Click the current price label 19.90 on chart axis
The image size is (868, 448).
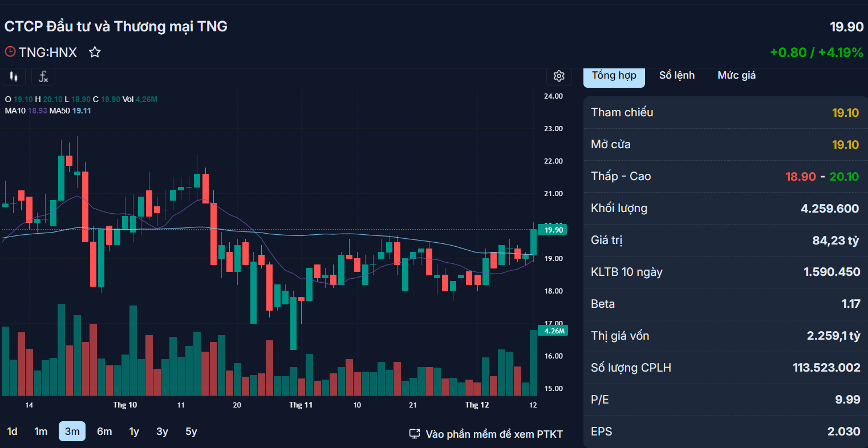[553, 230]
